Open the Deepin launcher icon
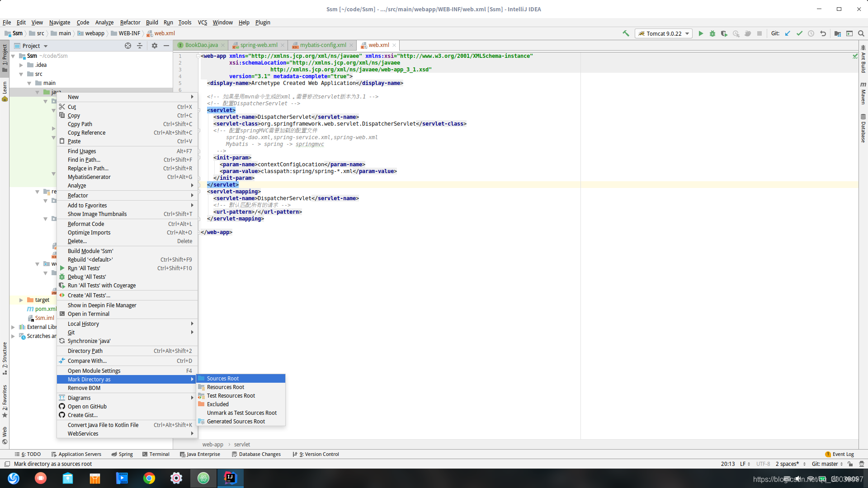Screen dimensions: 868x488 pos(14,478)
